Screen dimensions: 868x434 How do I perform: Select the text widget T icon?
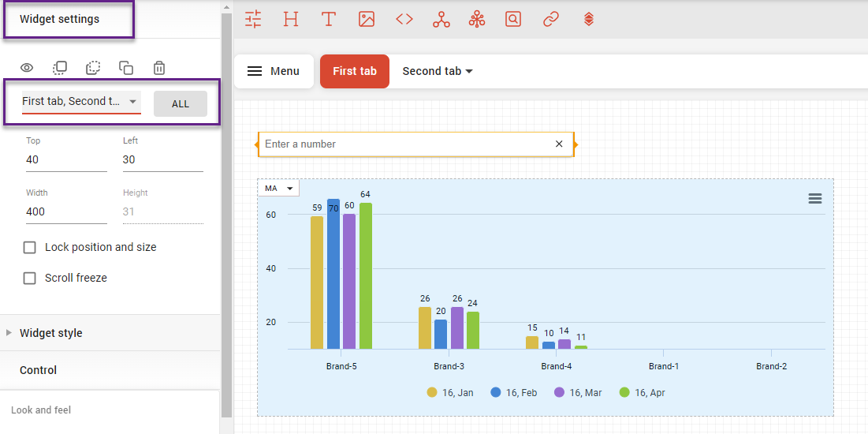(329, 20)
